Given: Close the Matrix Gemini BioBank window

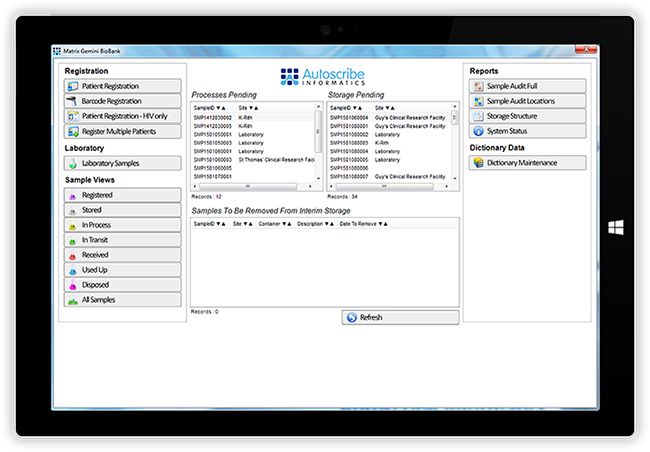Looking at the screenshot, I should [x=586, y=49].
